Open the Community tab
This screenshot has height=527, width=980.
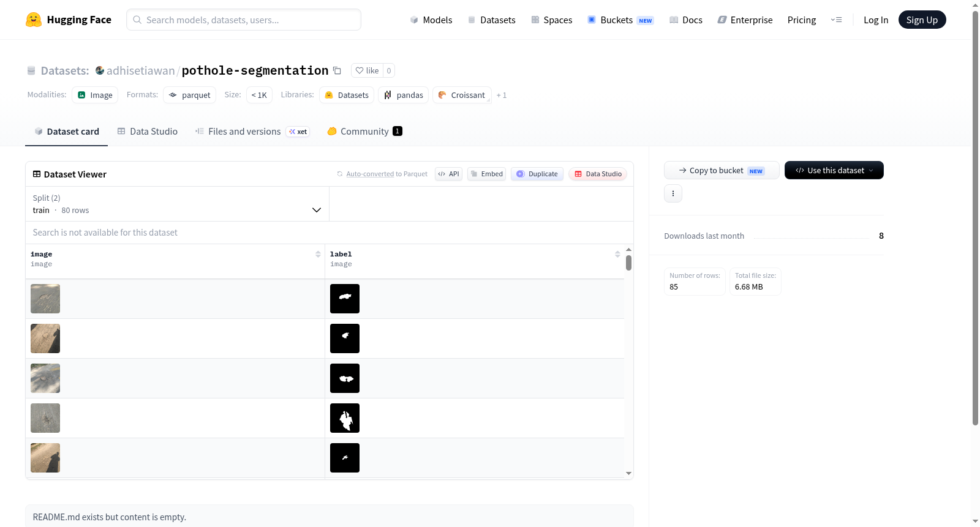pyautogui.click(x=365, y=131)
